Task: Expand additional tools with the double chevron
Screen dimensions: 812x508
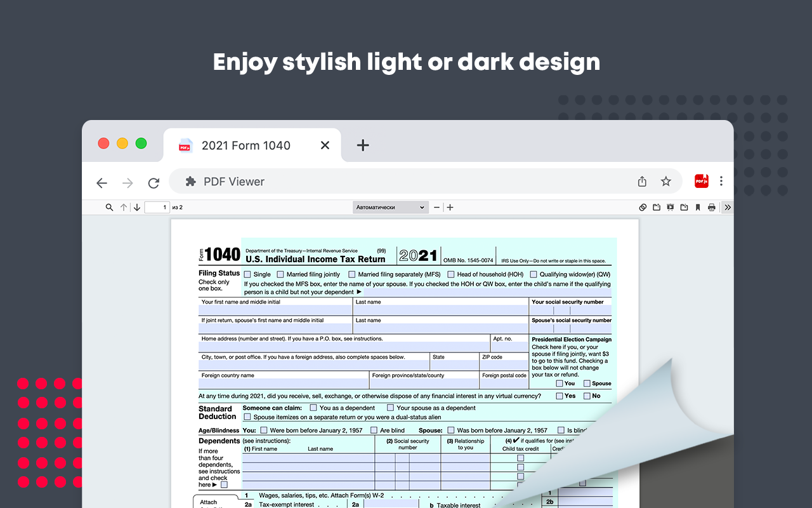Action: pyautogui.click(x=727, y=207)
